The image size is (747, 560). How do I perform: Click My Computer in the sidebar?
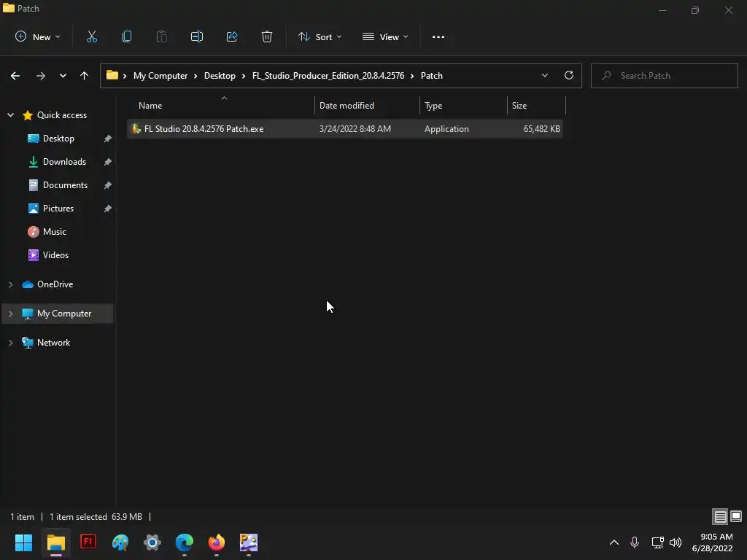coord(64,314)
